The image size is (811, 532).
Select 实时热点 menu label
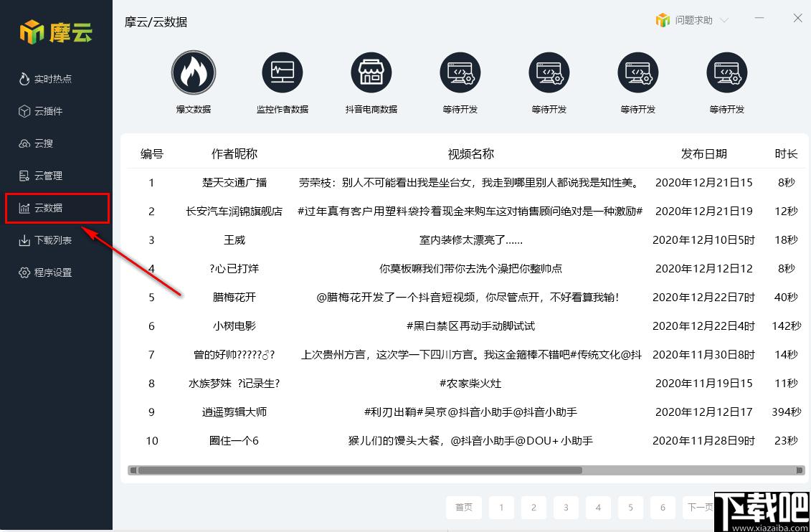(53, 79)
